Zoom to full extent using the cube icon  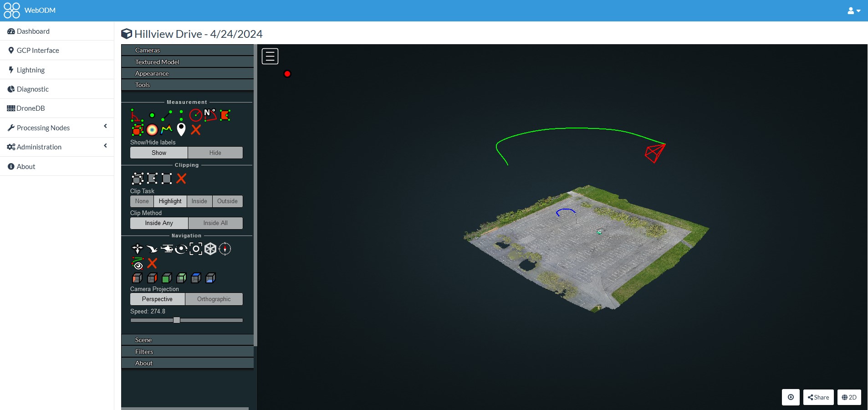coord(210,249)
